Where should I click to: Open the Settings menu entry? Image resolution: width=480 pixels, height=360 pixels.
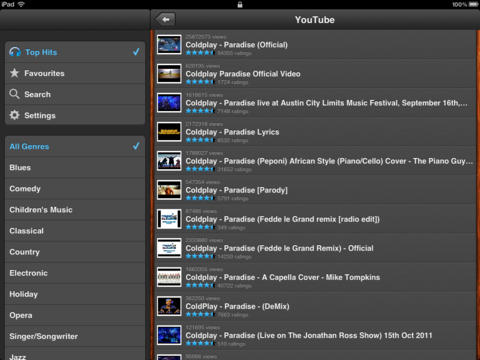pos(75,115)
